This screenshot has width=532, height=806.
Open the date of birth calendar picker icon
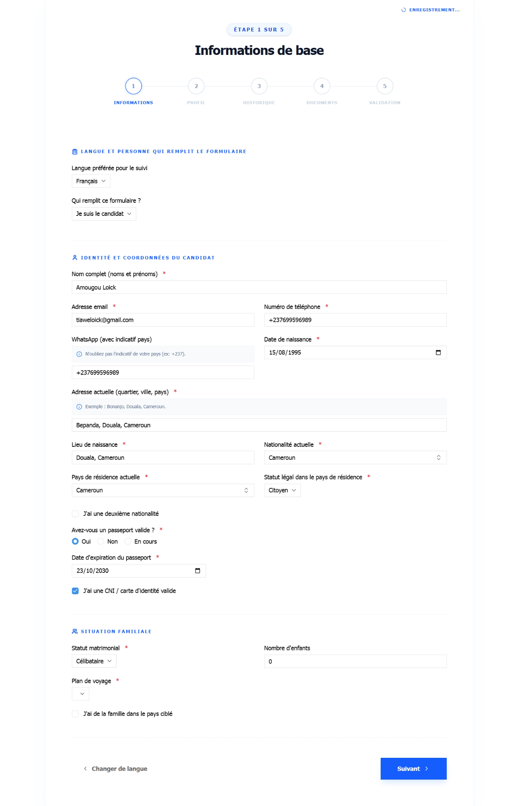(438, 352)
